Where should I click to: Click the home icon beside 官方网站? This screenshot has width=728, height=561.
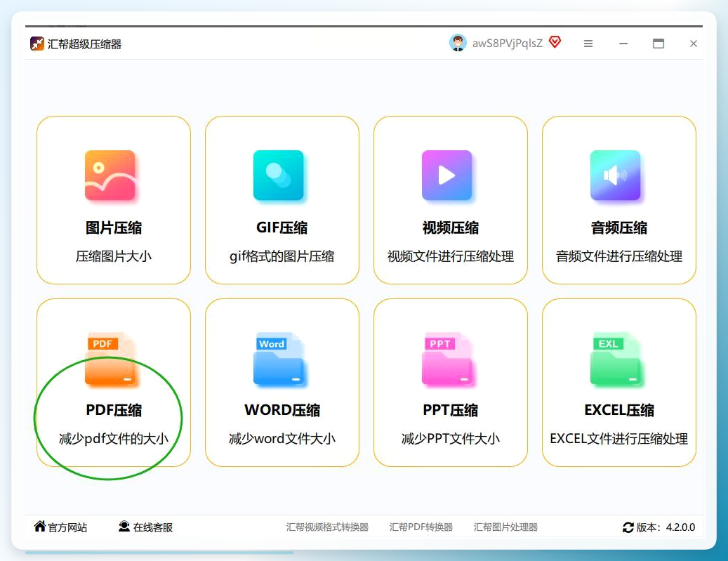tap(40, 526)
